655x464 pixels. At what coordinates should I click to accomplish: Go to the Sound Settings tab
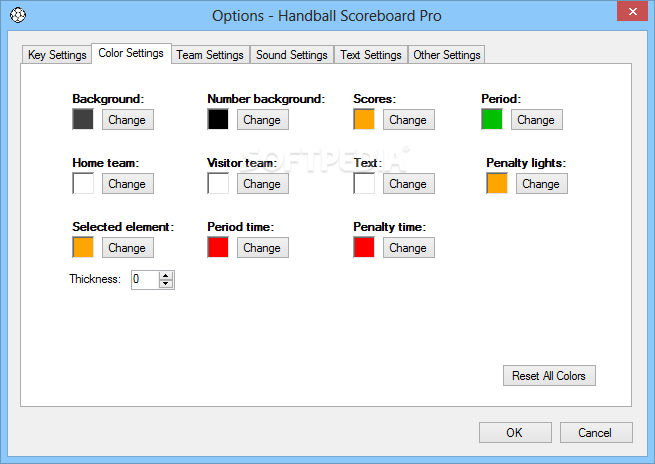point(291,55)
